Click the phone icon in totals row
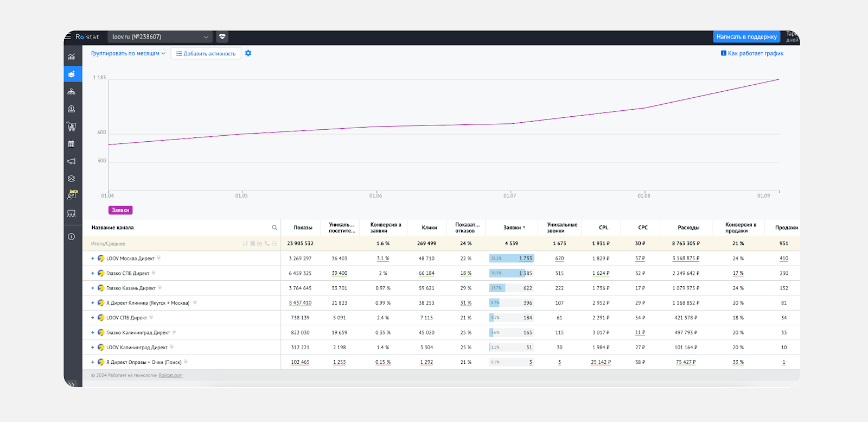 coord(267,244)
